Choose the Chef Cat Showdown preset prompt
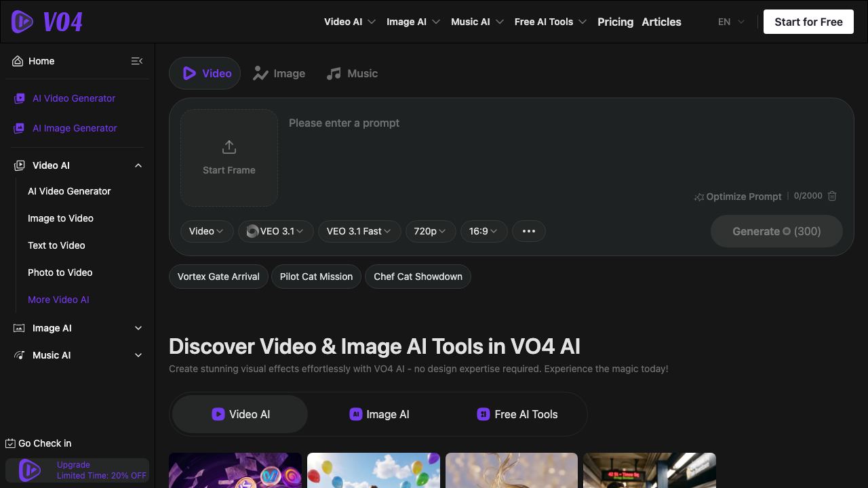 418,277
